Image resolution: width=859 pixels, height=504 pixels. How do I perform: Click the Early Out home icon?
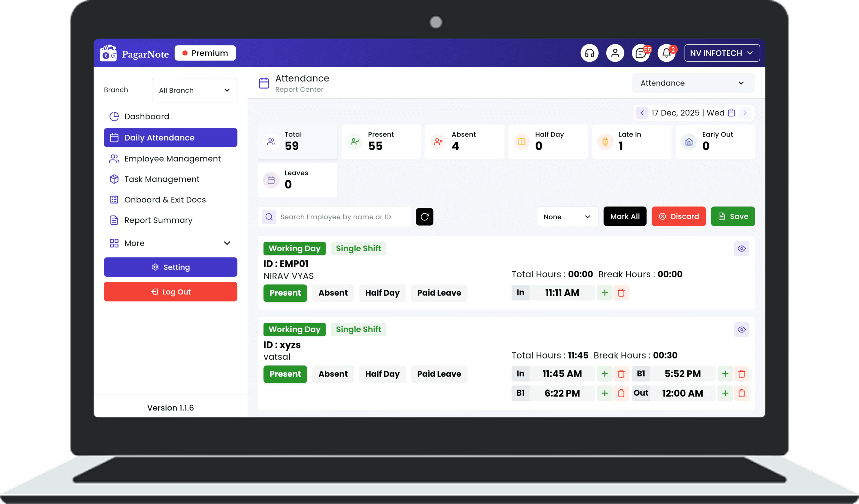click(x=689, y=141)
